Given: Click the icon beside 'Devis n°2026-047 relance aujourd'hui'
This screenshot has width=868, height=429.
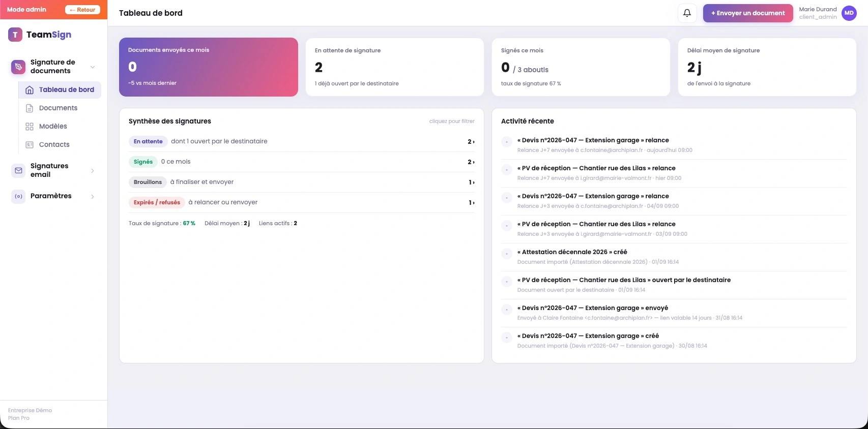Looking at the screenshot, I should click(x=507, y=142).
